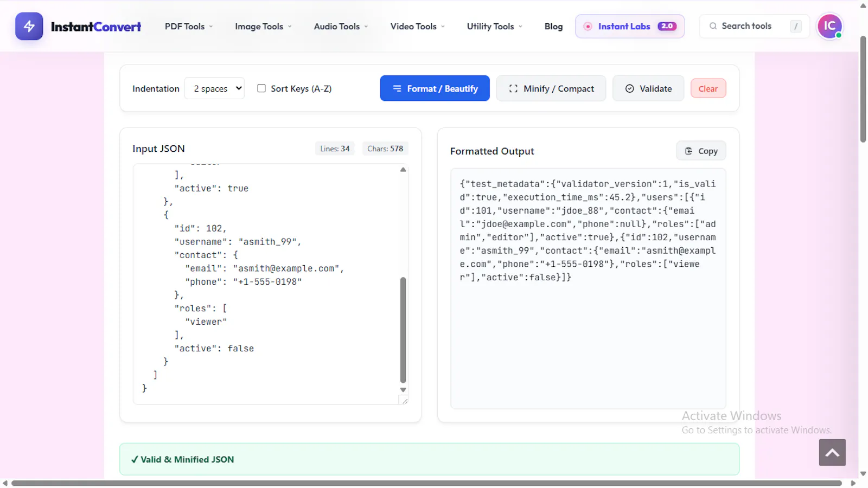This screenshot has width=868, height=488.
Task: Click the page vertical scrollbar thumb
Action: tap(863, 89)
